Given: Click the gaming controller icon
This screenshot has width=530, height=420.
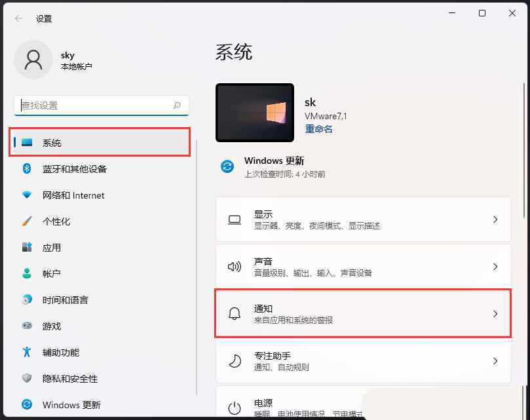Looking at the screenshot, I should [27, 325].
